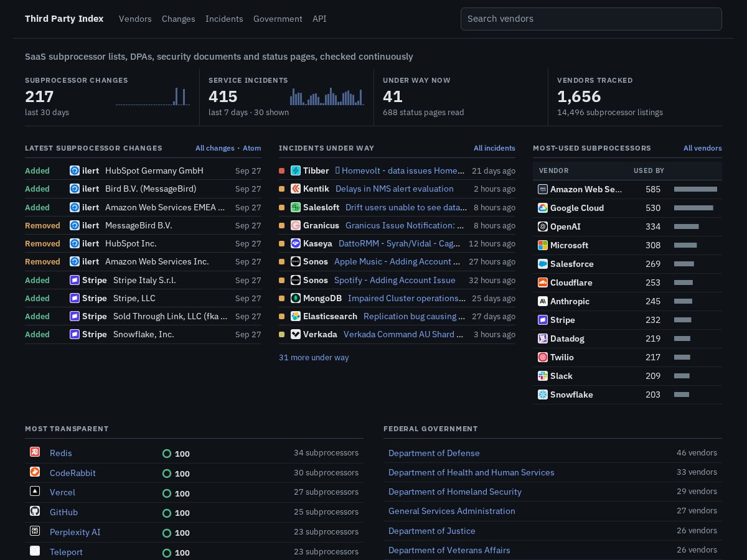
Task: Open the Spotify - Adding Account Issue incident
Action: 395,280
